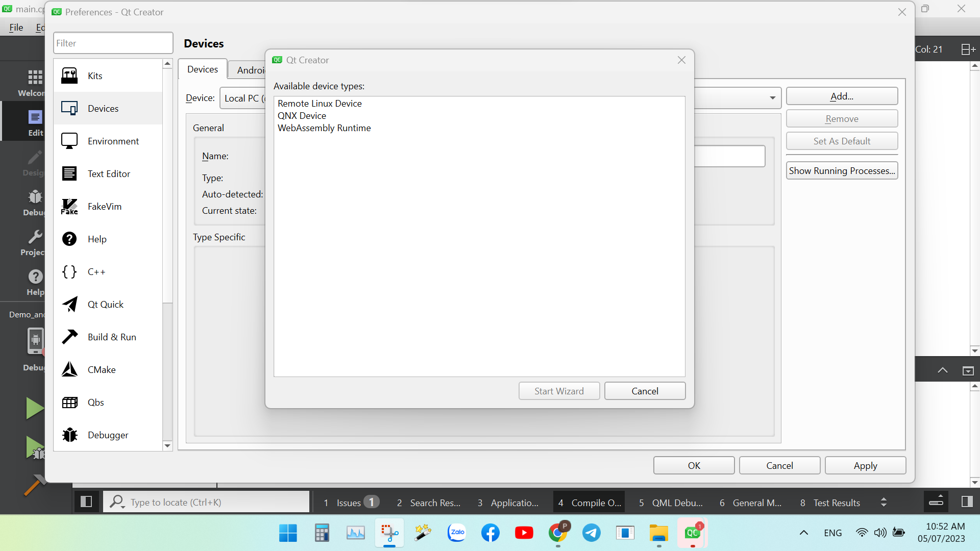Open Qt Quick preferences category

pyautogui.click(x=108, y=304)
